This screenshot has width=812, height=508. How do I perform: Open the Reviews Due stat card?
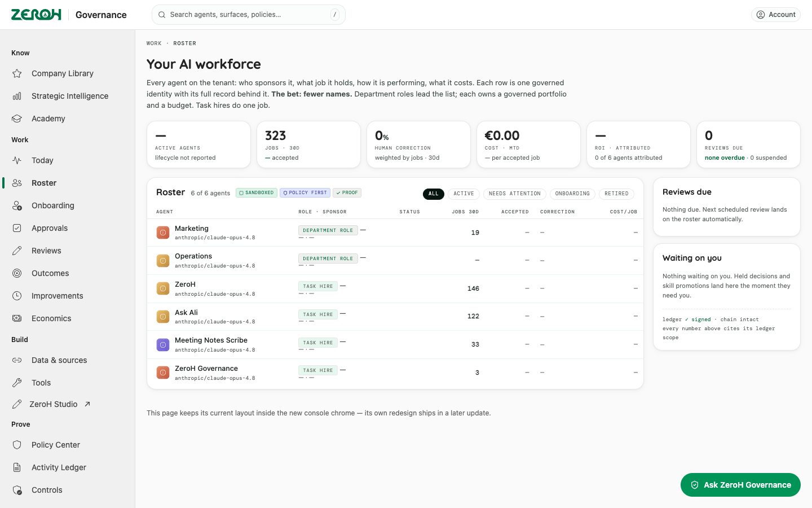[x=748, y=144]
